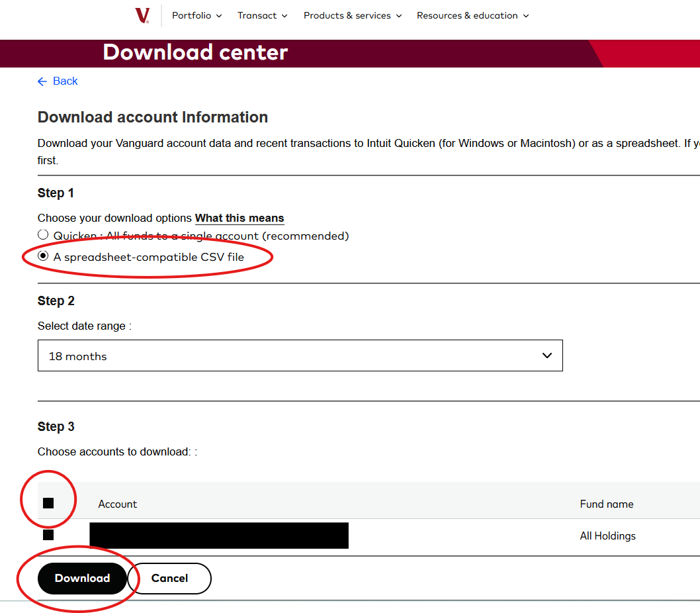Click the Vanguard logo
The image size is (700, 613).
point(142,16)
